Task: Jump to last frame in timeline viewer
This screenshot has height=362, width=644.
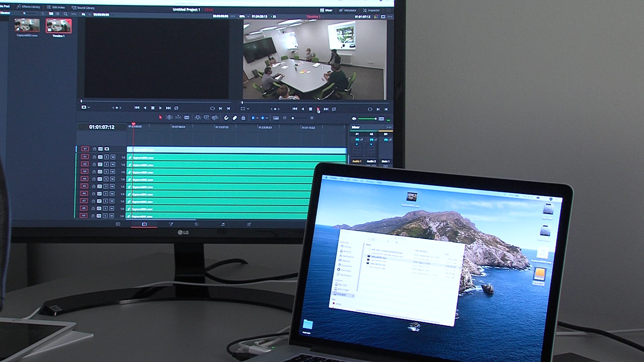Action: pos(326,109)
